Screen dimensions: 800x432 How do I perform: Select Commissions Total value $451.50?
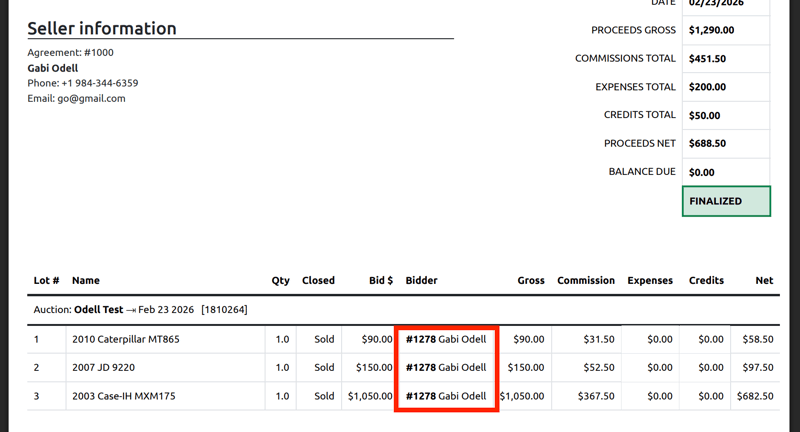pos(707,59)
